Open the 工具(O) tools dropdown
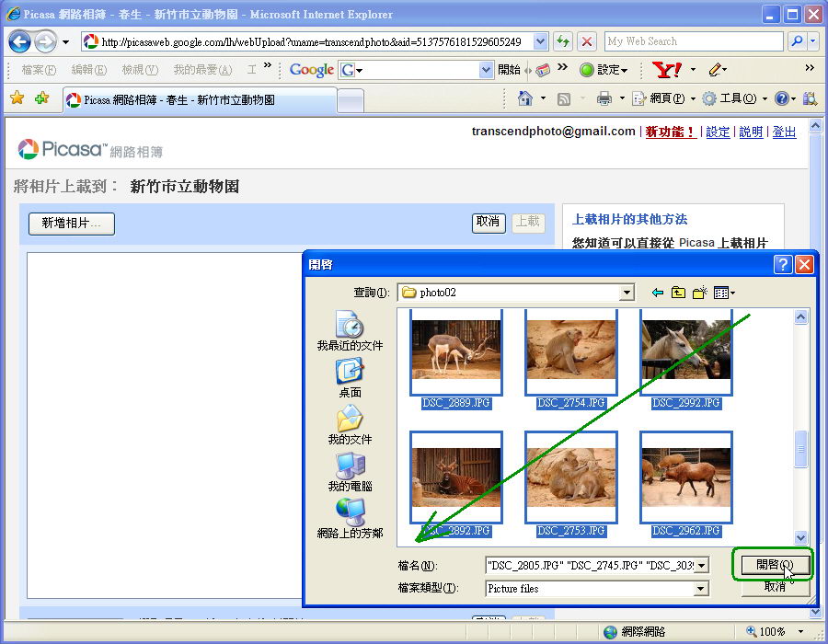 (735, 98)
